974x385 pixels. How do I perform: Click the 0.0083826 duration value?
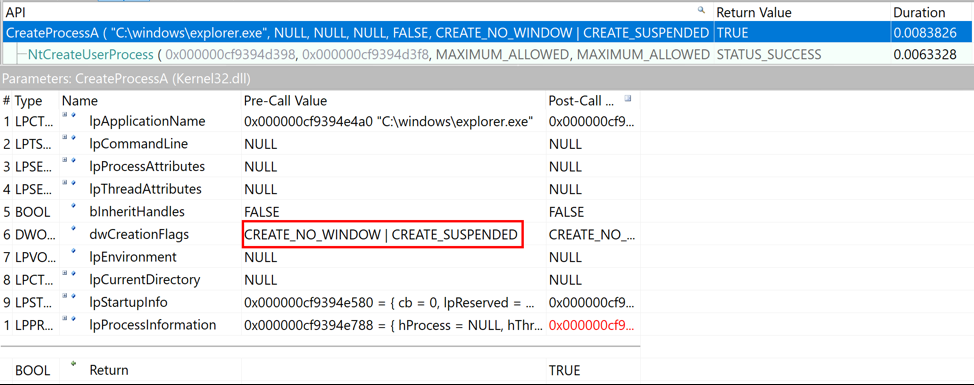[925, 32]
